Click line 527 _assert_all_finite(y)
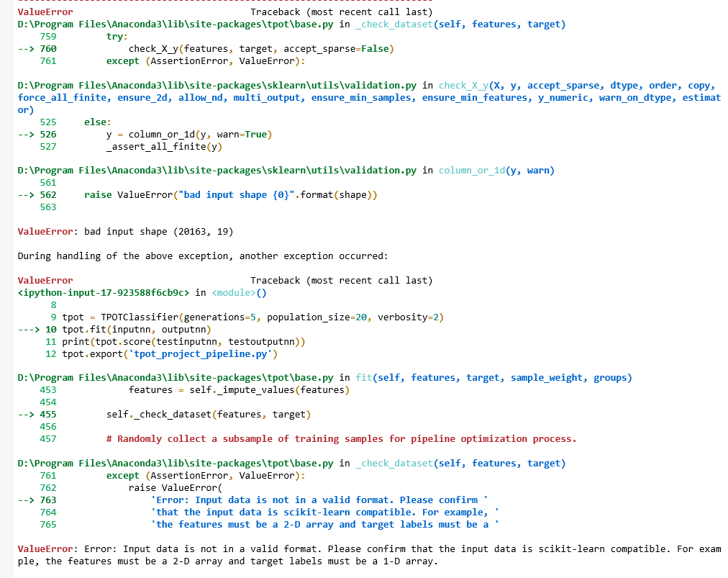The width and height of the screenshot is (728, 578). [x=164, y=146]
